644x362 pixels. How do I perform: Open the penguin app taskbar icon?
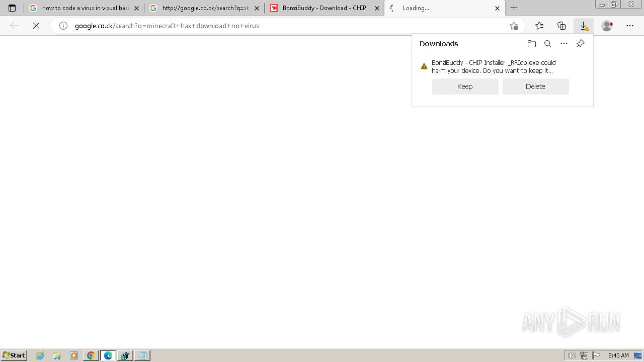click(125, 355)
